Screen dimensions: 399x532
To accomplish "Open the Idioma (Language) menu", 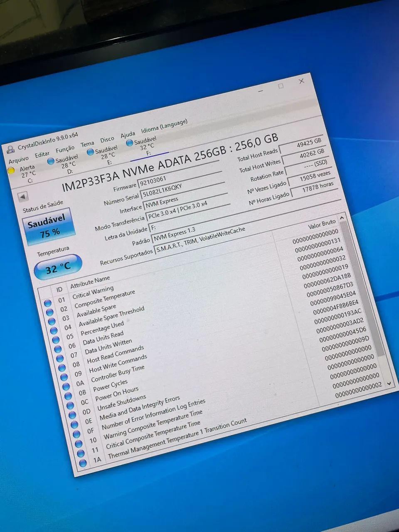I will [164, 126].
